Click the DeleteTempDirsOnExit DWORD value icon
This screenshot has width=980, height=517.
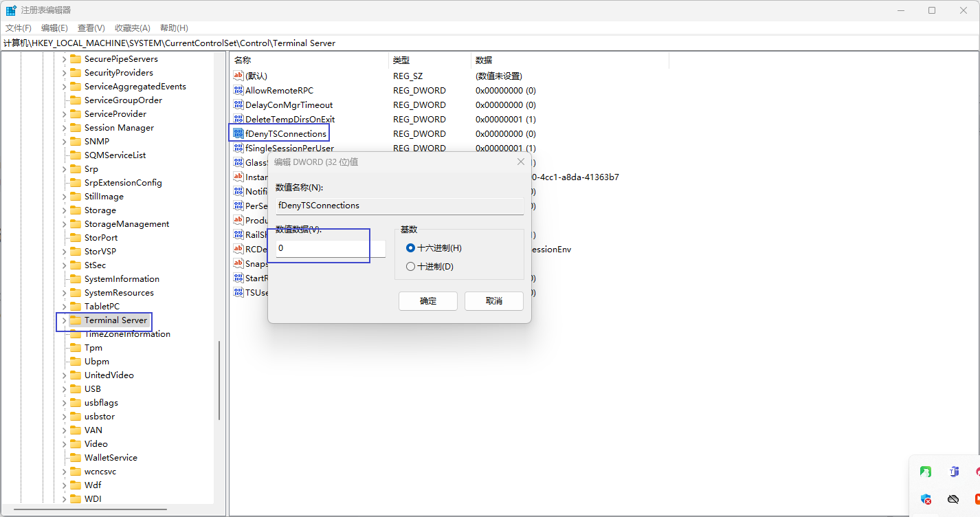tap(238, 119)
